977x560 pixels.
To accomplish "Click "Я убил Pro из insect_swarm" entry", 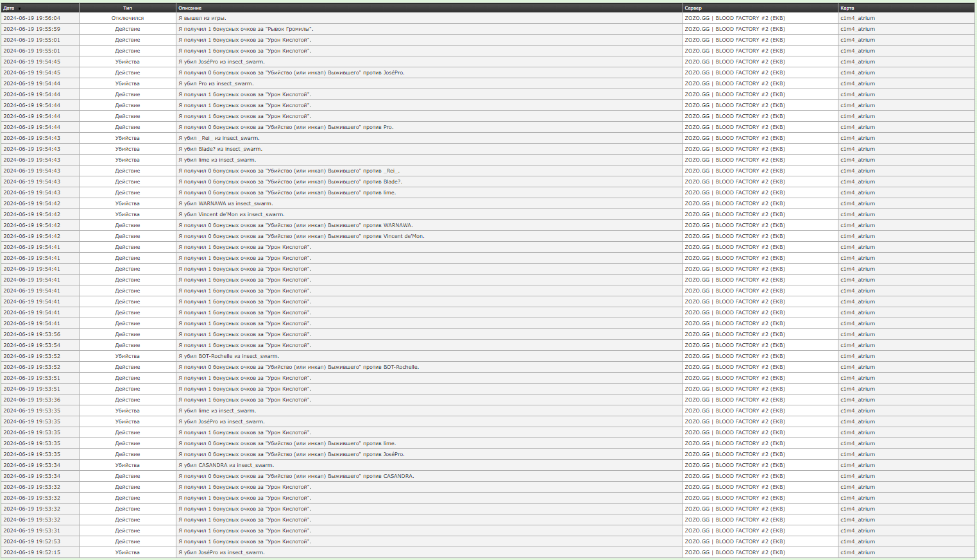I will (216, 83).
